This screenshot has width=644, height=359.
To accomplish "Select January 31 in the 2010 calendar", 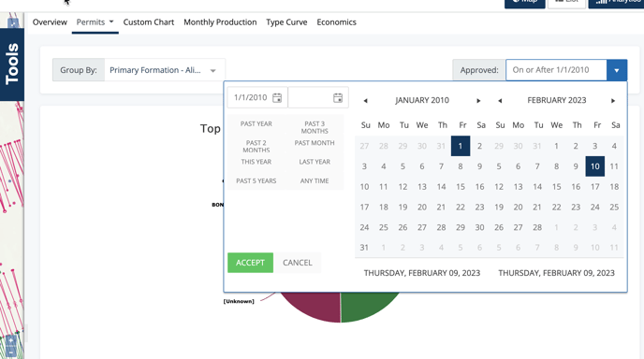I will (364, 248).
